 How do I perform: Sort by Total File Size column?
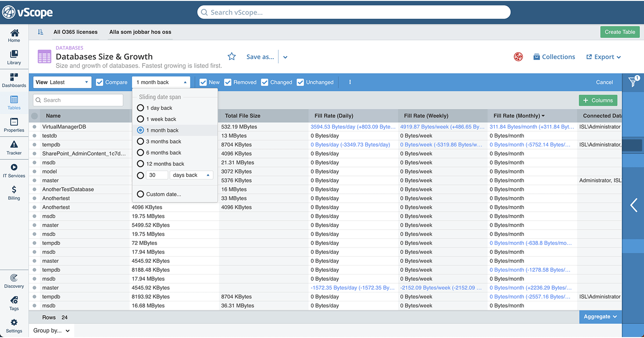coord(242,116)
